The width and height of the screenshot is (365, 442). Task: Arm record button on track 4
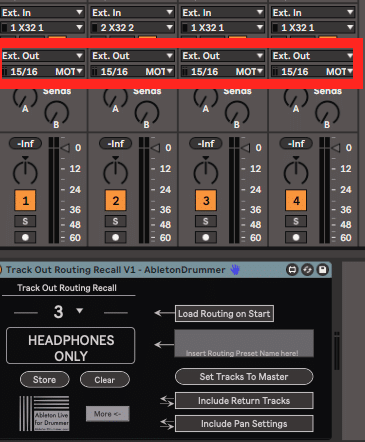(x=296, y=237)
